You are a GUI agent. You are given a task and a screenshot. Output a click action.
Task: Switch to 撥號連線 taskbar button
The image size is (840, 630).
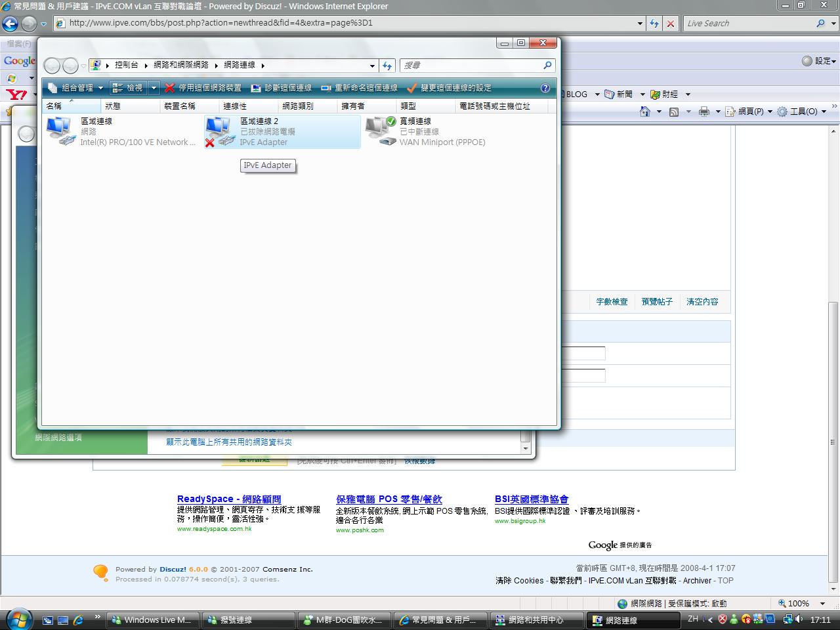coord(248,620)
